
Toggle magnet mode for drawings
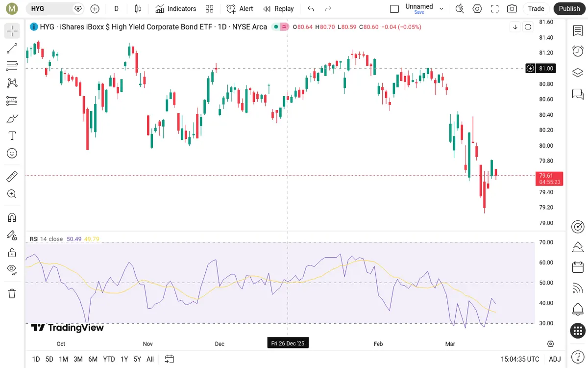[12, 217]
